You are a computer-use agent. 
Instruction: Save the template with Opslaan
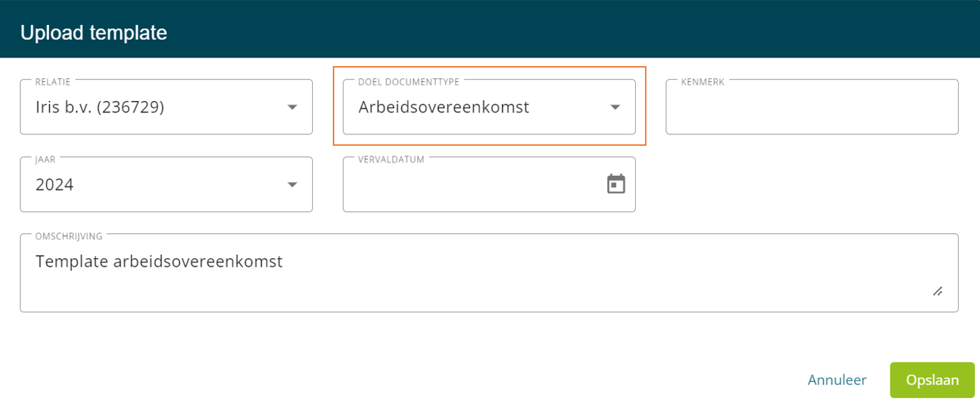click(x=932, y=380)
